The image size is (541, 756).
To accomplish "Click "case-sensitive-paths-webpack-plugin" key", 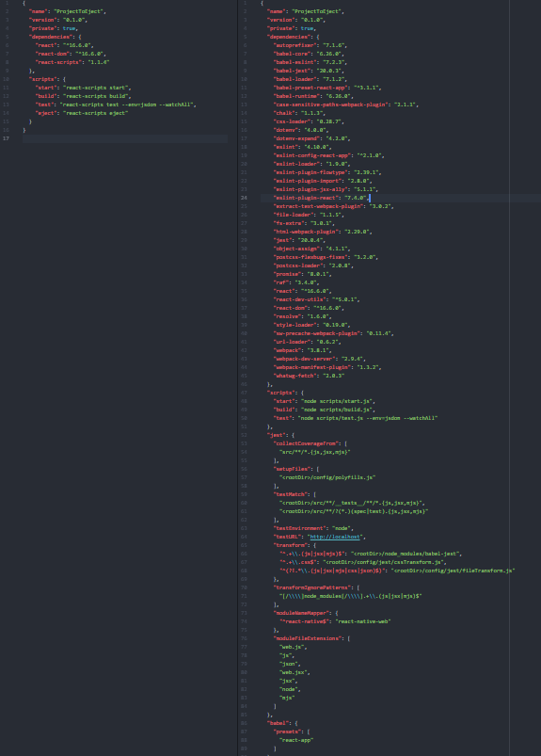I will tap(330, 105).
